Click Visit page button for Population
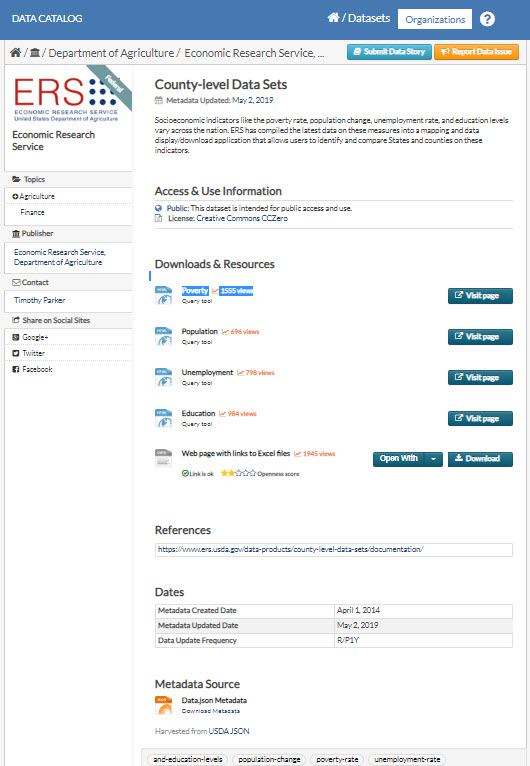This screenshot has width=530, height=766. point(480,337)
